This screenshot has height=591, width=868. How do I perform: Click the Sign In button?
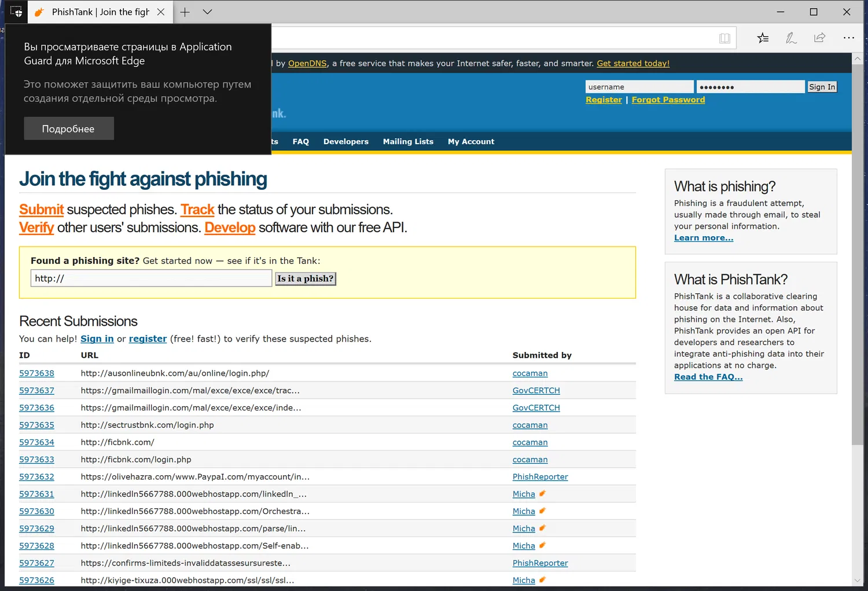(822, 87)
